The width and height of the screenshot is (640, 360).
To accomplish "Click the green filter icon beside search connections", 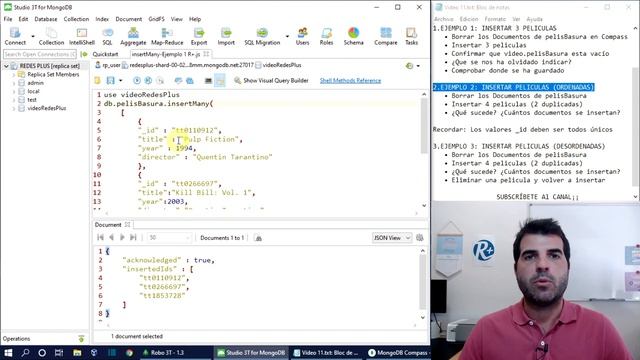I will click(x=84, y=54).
